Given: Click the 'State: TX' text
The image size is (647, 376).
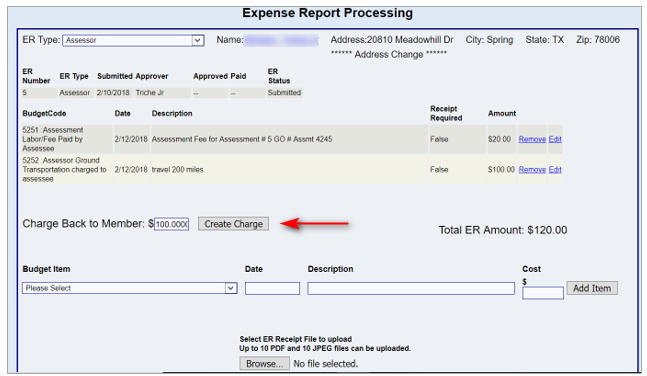Looking at the screenshot, I should pyautogui.click(x=545, y=40).
